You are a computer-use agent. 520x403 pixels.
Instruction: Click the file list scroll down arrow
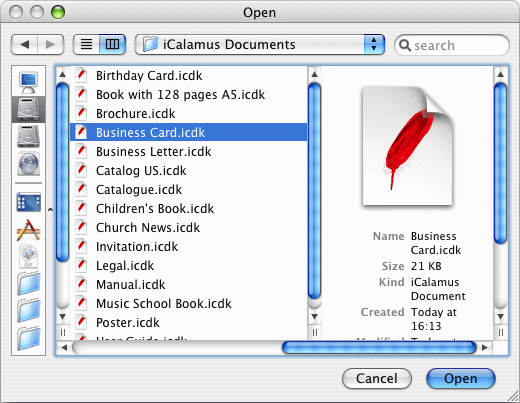pos(314,316)
